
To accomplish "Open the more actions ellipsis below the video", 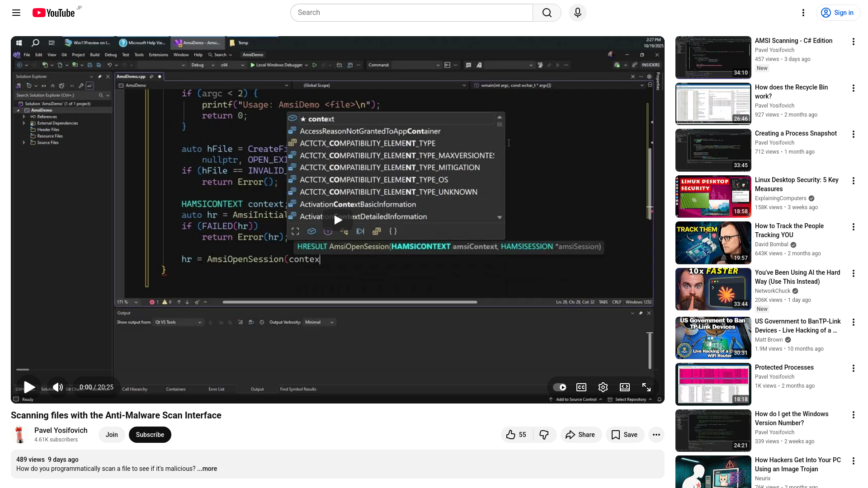I will [x=656, y=434].
